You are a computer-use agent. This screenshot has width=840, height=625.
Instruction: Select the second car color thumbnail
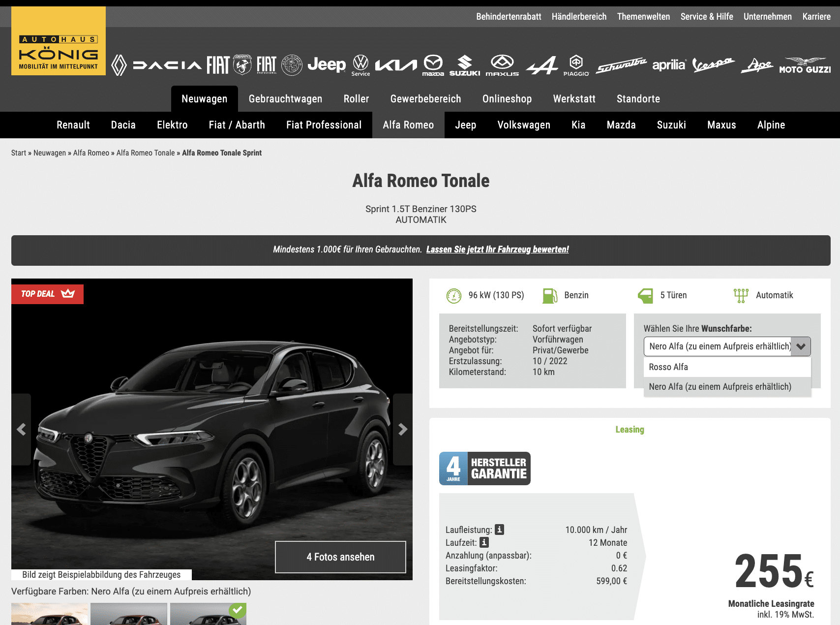pyautogui.click(x=129, y=614)
